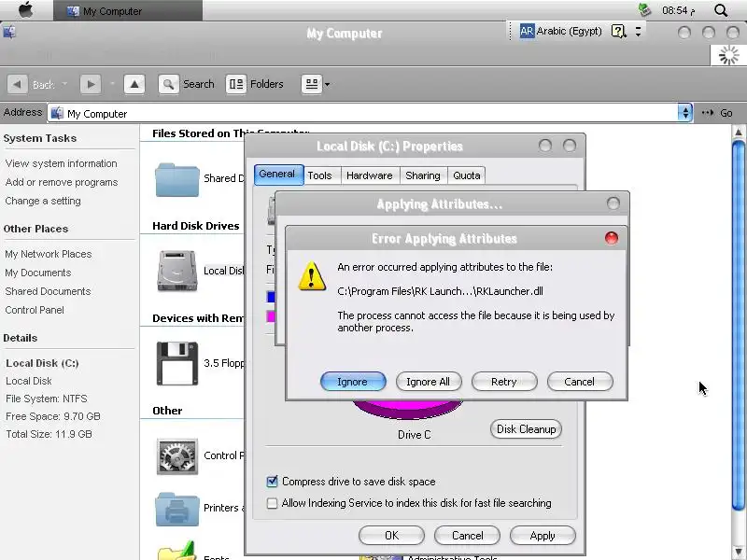Uncheck Compress drive to save disk space
The height and width of the screenshot is (560, 747).
[272, 482]
